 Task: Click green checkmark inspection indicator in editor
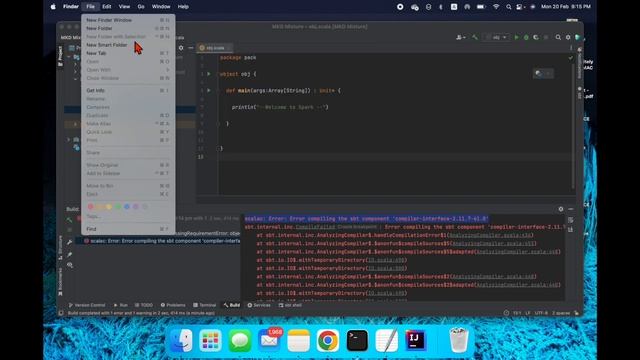click(571, 58)
